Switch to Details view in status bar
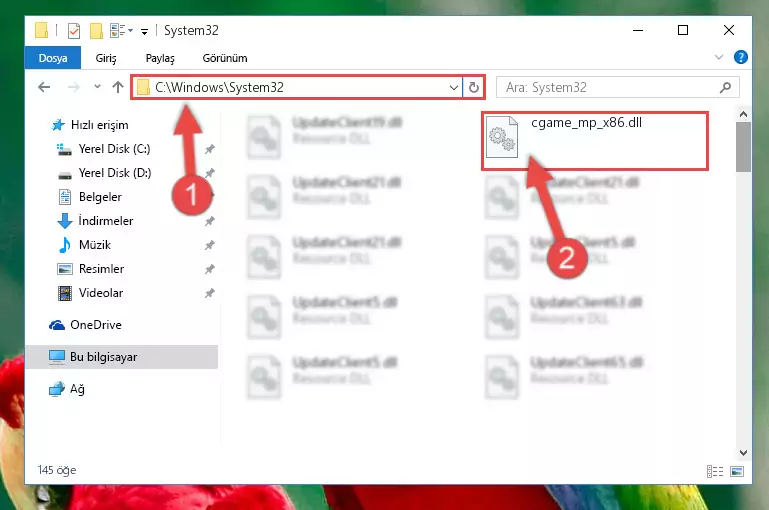Viewport: 769px width, 510px height. coord(715,471)
